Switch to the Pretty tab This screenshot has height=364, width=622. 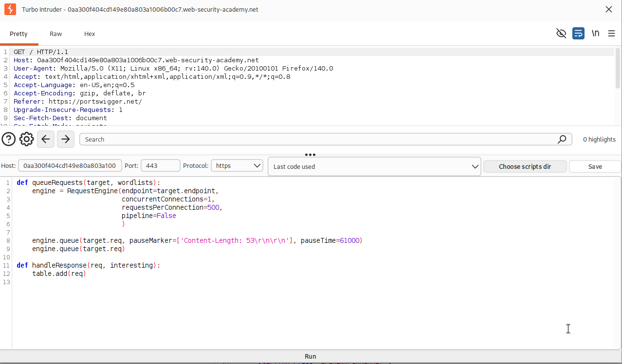[18, 34]
